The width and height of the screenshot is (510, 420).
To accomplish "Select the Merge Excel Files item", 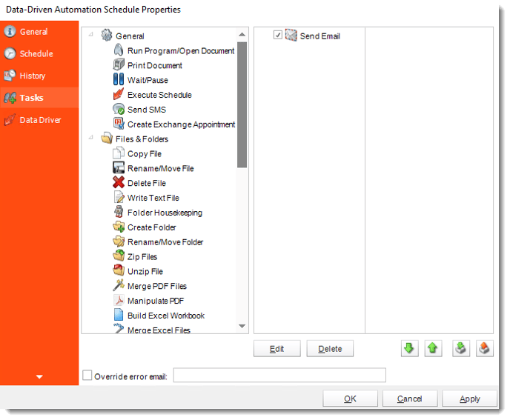I will click(x=159, y=330).
